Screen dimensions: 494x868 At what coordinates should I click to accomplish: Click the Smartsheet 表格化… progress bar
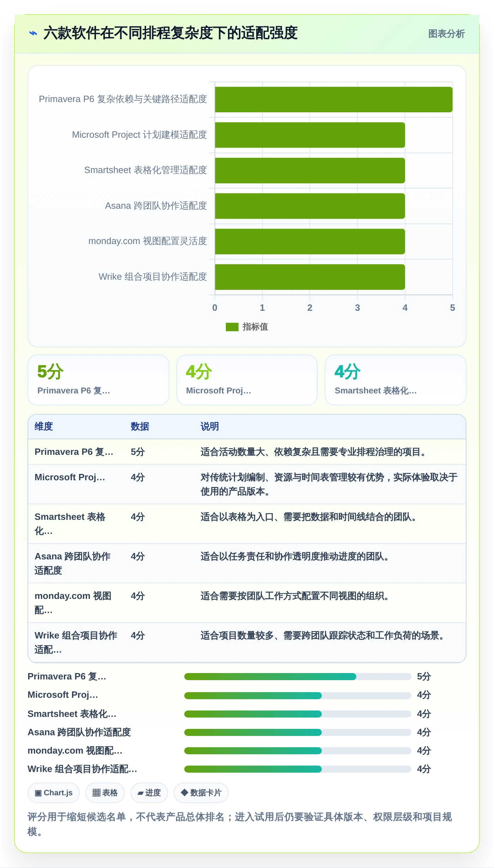click(297, 714)
